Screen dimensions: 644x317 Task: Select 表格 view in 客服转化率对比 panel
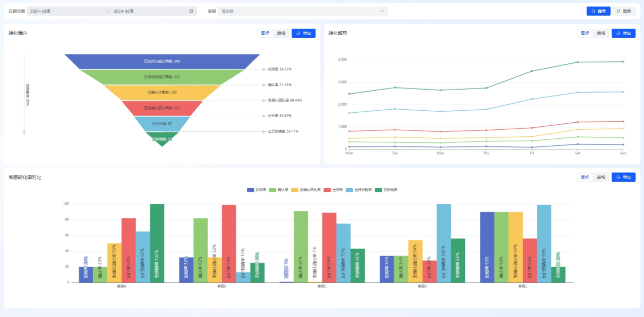pos(601,177)
